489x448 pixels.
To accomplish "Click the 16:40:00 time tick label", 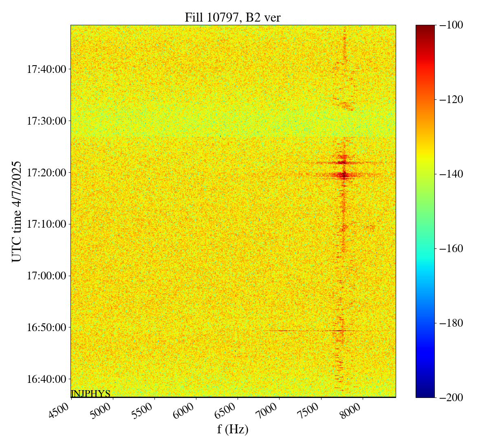I will pos(46,379).
